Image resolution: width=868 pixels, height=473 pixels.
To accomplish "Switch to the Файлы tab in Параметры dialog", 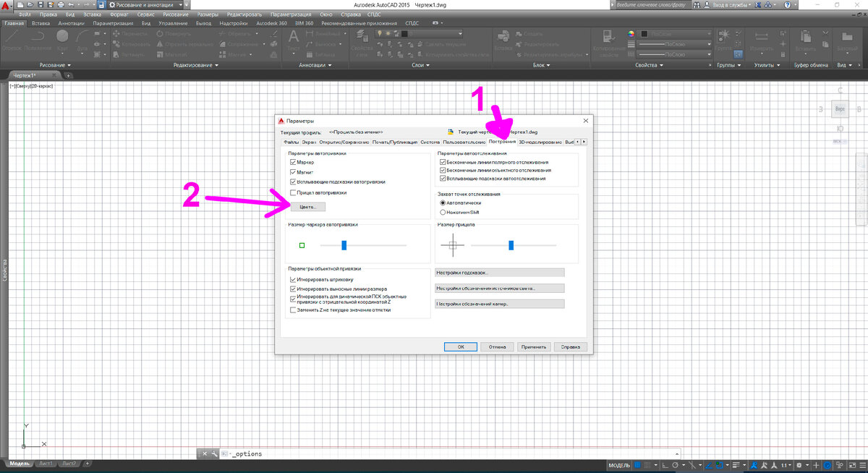I will [x=290, y=142].
